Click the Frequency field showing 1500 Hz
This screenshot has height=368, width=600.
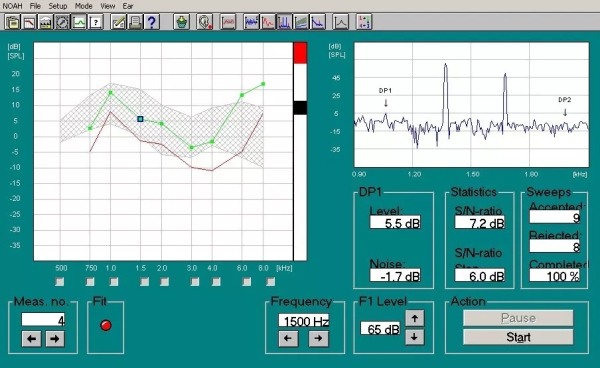[x=304, y=321]
